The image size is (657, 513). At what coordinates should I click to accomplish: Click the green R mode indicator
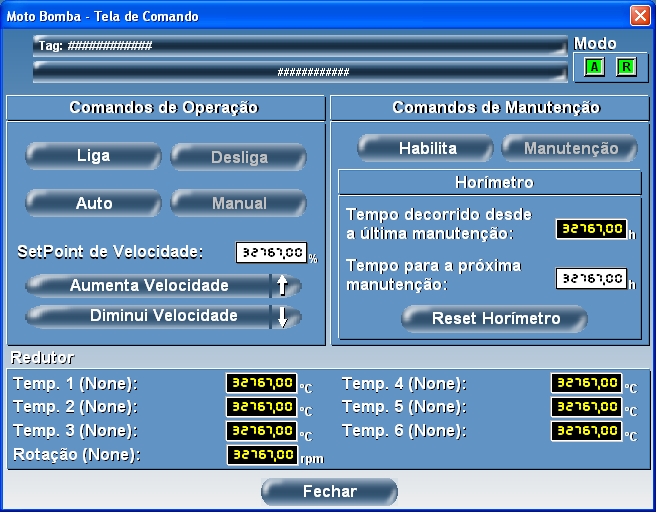tap(626, 67)
